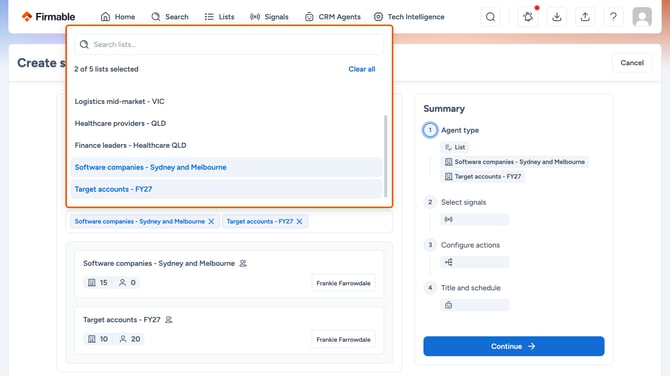Click step 1 Agent type circle
The height and width of the screenshot is (376, 670).
(430, 130)
